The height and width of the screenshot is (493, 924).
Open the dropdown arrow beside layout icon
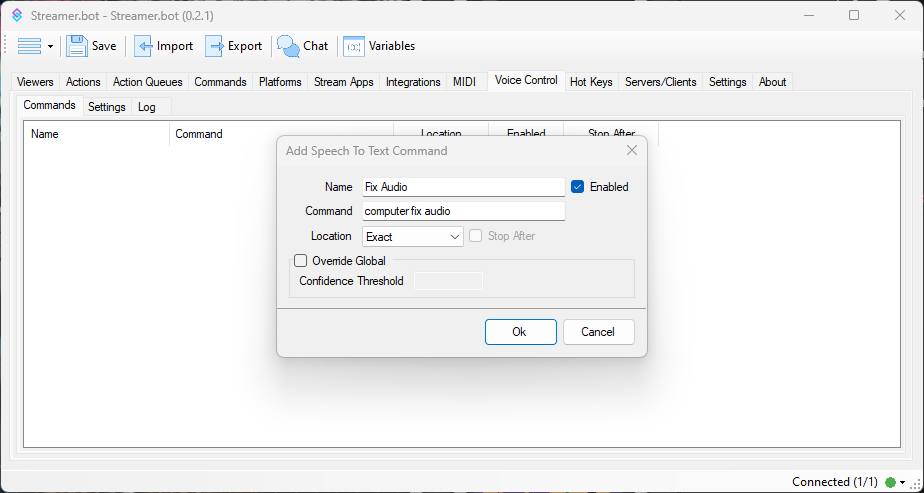[50, 47]
